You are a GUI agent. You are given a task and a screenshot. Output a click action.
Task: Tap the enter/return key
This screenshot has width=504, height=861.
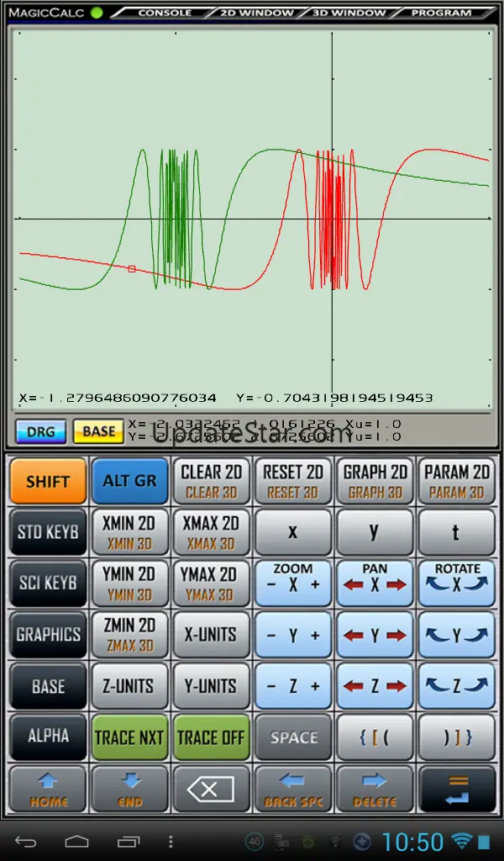[x=456, y=790]
